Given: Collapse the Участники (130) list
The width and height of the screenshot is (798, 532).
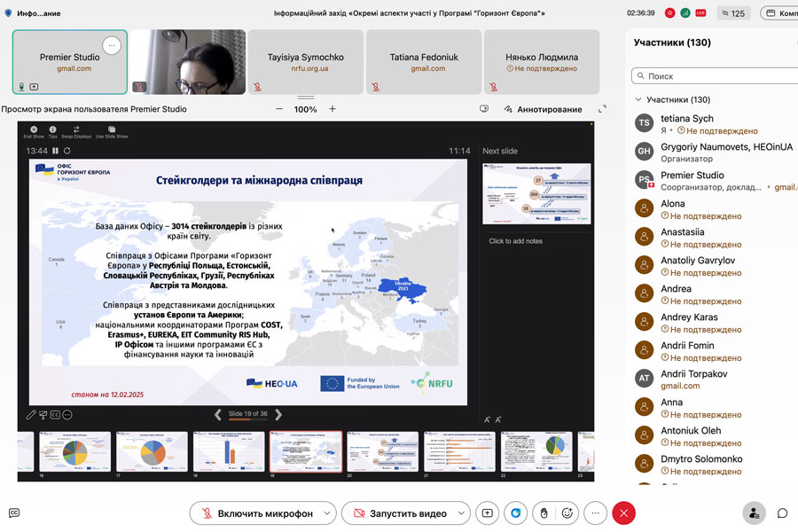Looking at the screenshot, I should pyautogui.click(x=638, y=100).
